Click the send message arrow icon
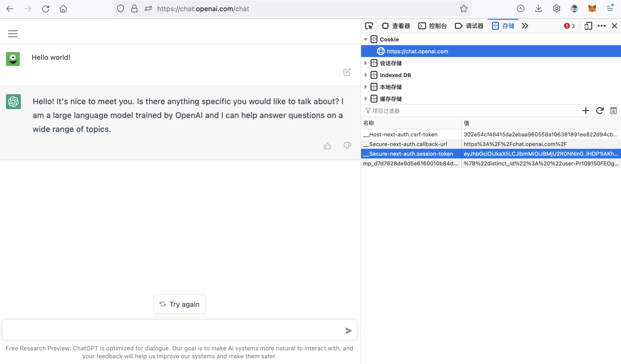 [x=348, y=331]
